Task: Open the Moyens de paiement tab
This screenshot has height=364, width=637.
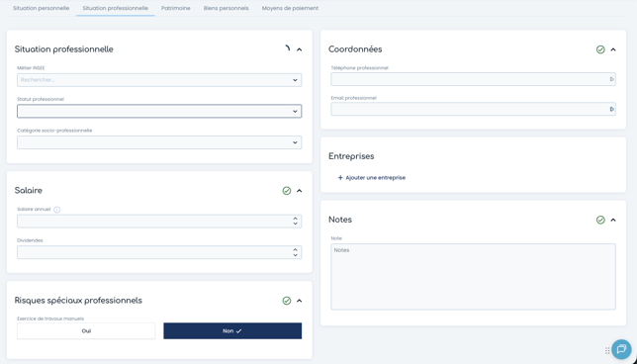Action: coord(290,8)
